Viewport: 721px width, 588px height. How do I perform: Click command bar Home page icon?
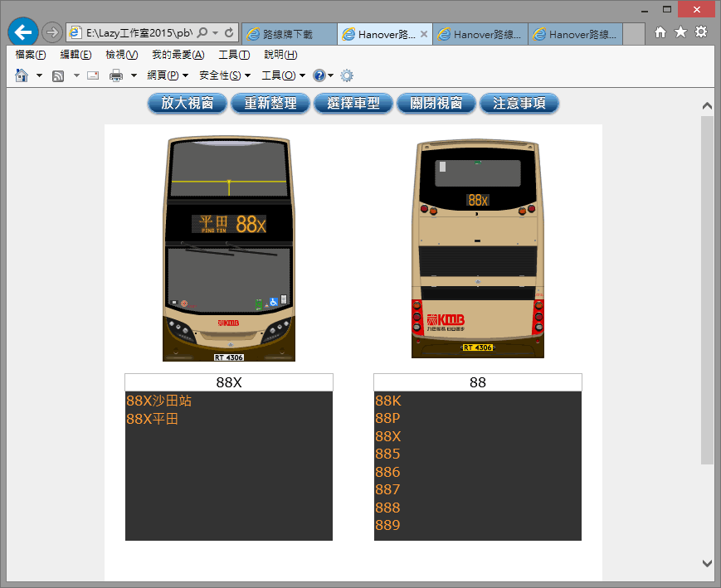pos(22,75)
